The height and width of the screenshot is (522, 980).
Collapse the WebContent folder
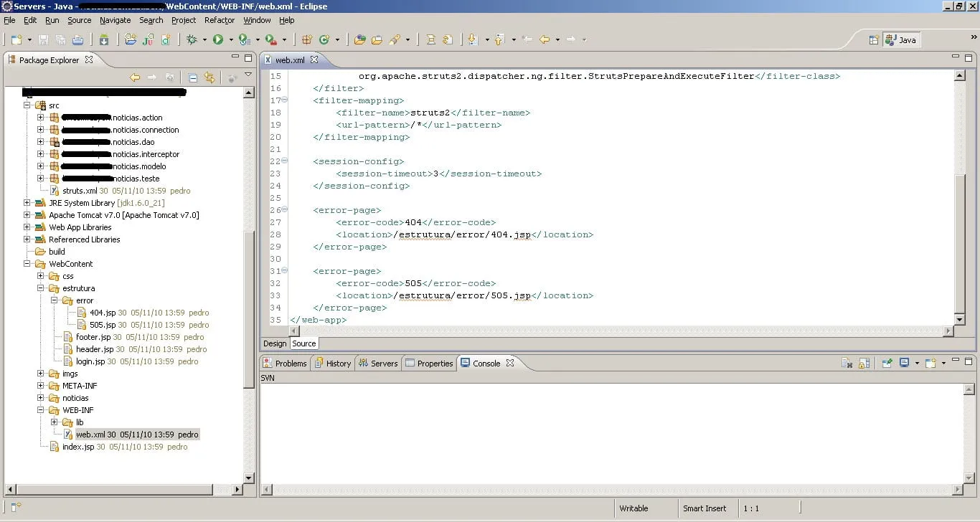(x=28, y=264)
